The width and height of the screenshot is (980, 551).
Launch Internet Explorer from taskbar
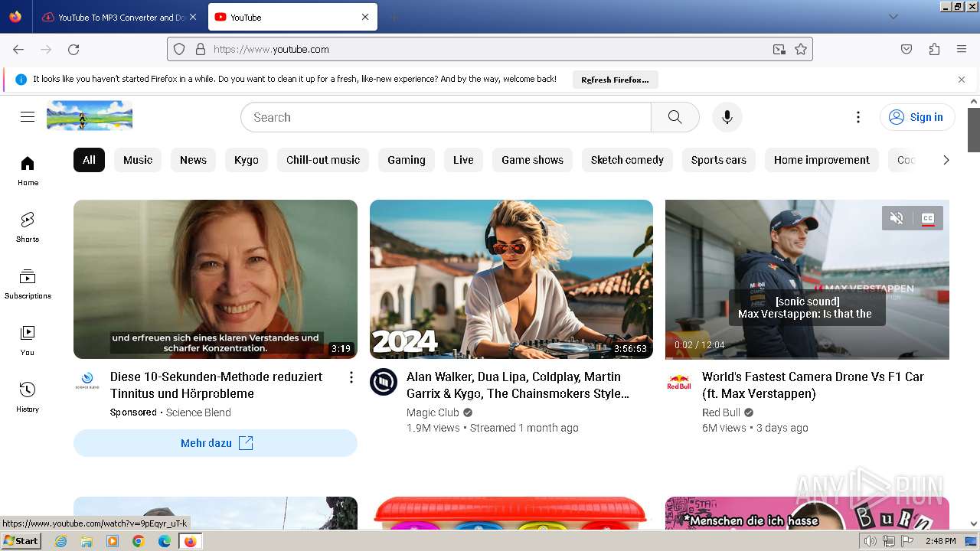click(x=61, y=541)
